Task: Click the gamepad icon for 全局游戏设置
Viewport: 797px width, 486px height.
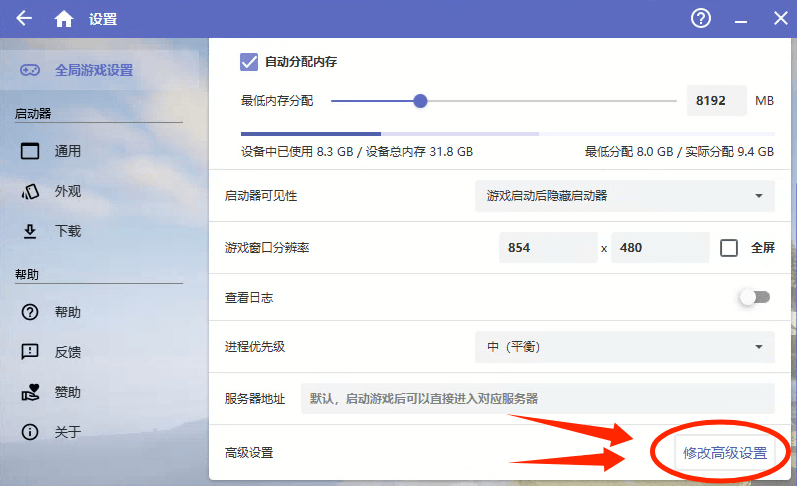Action: click(x=30, y=70)
